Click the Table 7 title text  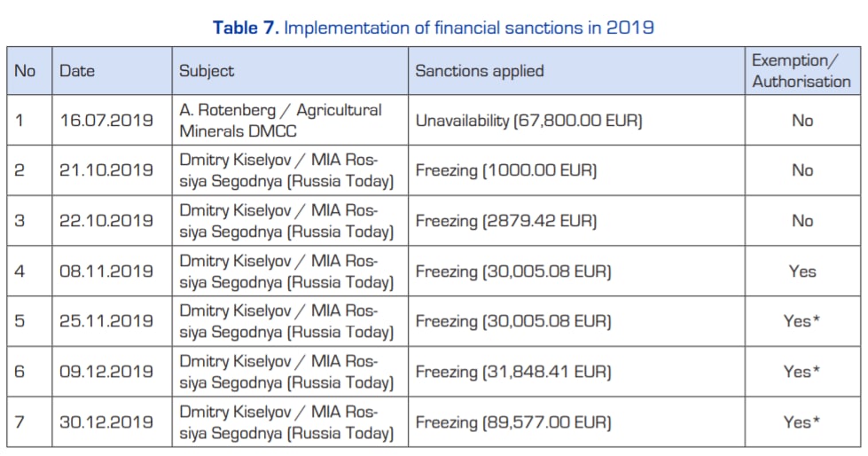click(x=434, y=28)
